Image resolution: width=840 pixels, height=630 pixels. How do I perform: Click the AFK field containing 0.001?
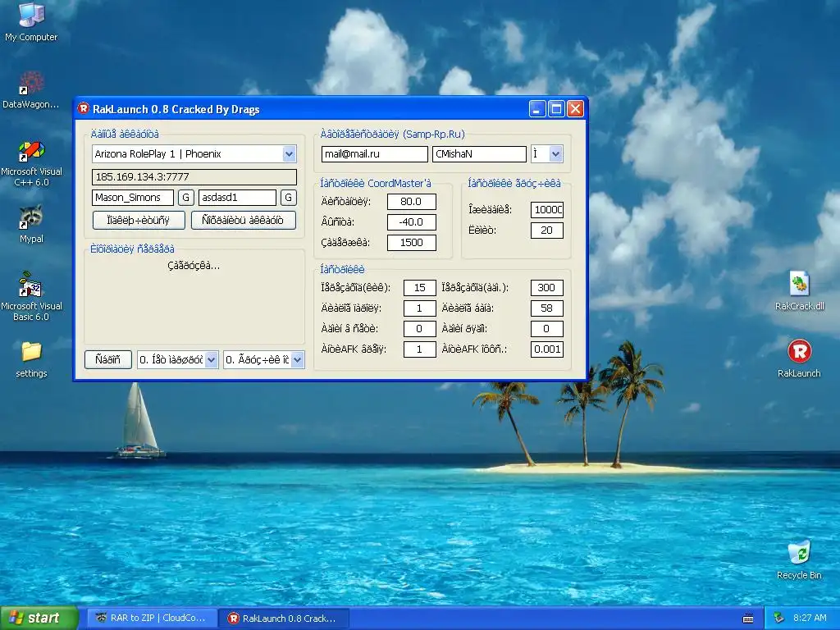(x=547, y=349)
